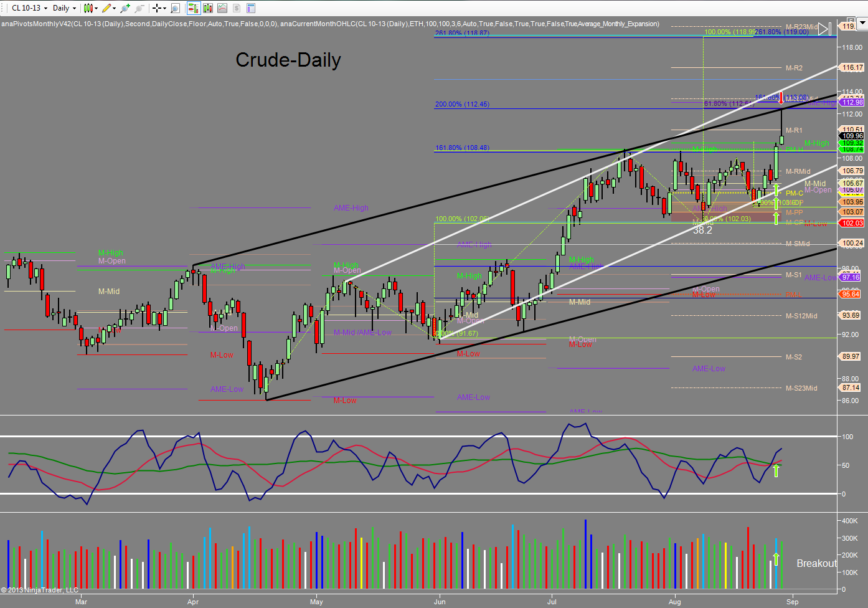Click the Apr label on time axis

click(x=193, y=602)
